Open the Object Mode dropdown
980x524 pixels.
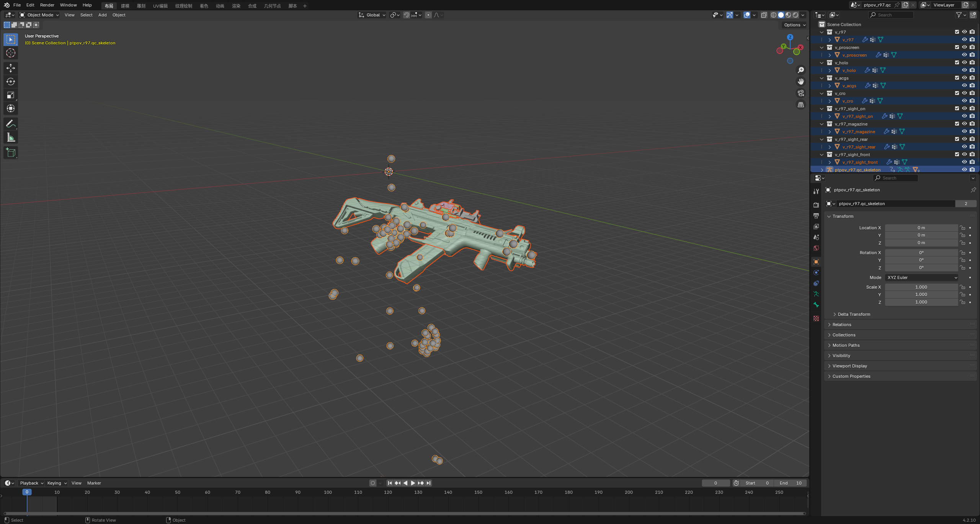[38, 15]
